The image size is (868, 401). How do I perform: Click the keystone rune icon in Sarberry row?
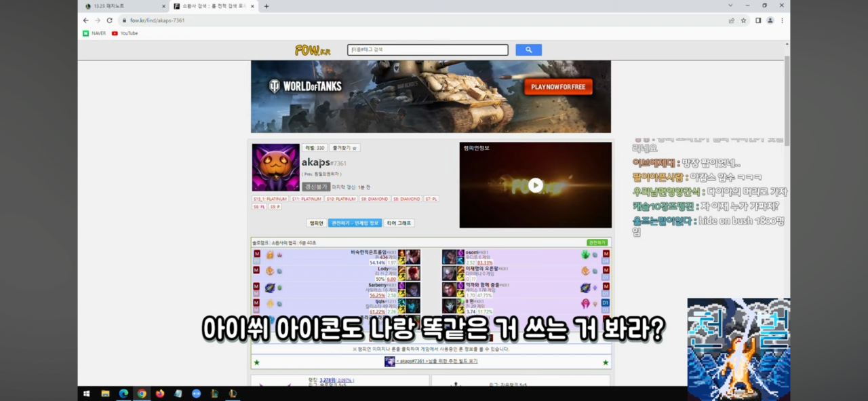(x=270, y=288)
